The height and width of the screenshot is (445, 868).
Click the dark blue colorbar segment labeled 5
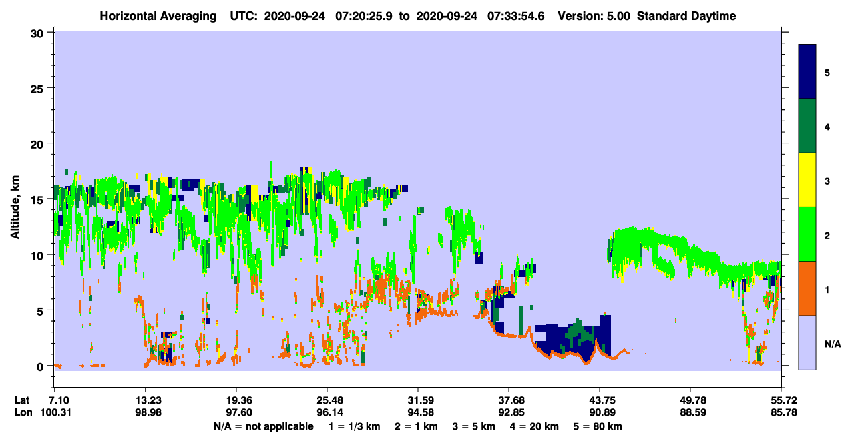point(807,71)
